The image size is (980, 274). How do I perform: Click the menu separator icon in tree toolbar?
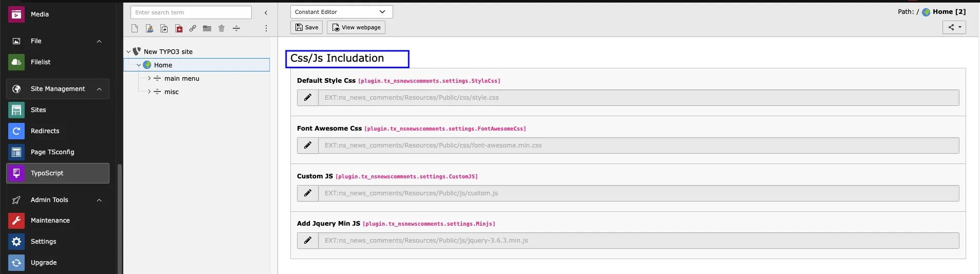point(236,28)
